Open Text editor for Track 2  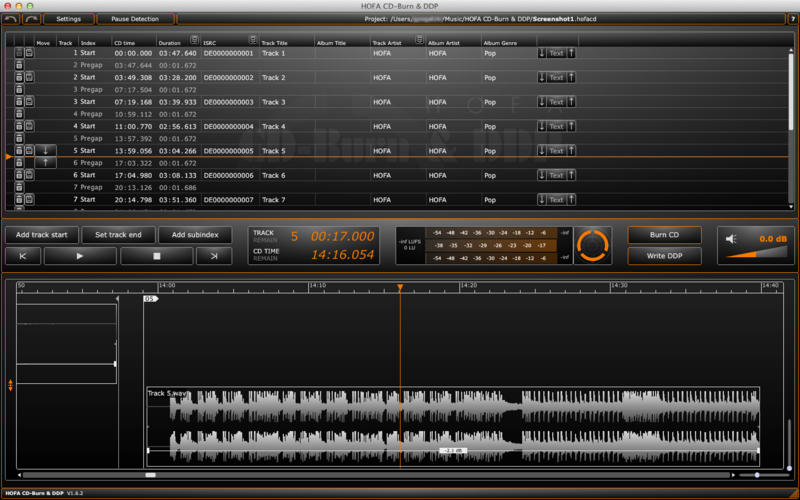[557, 78]
